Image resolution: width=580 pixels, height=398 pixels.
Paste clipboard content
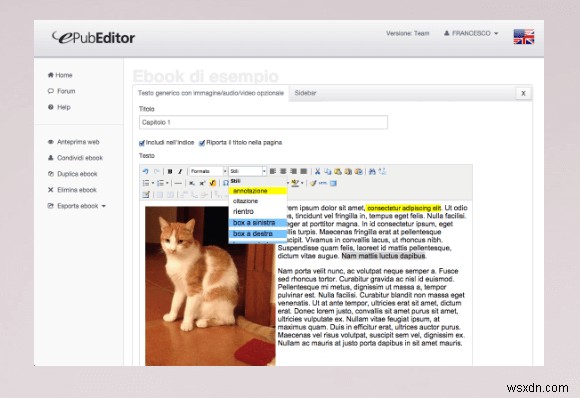pos(338,171)
